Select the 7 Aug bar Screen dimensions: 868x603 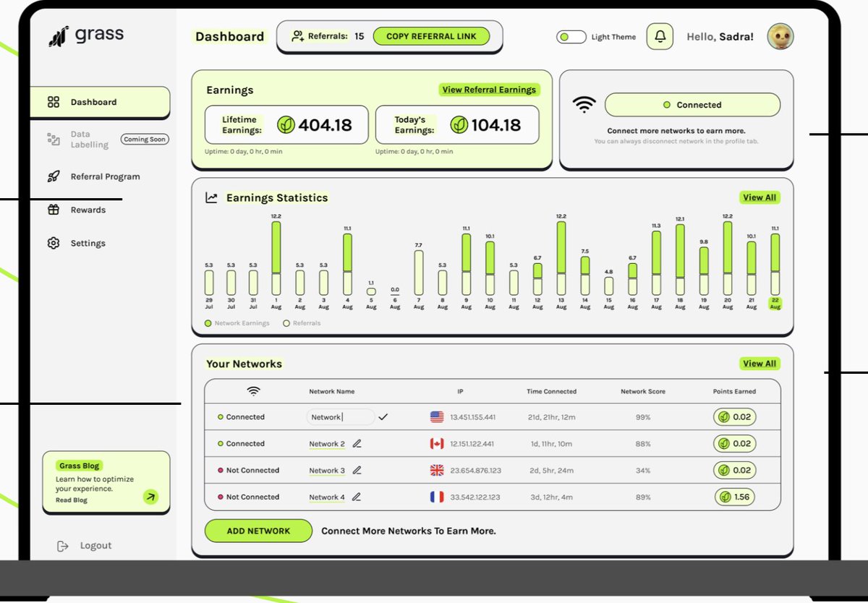(x=419, y=273)
